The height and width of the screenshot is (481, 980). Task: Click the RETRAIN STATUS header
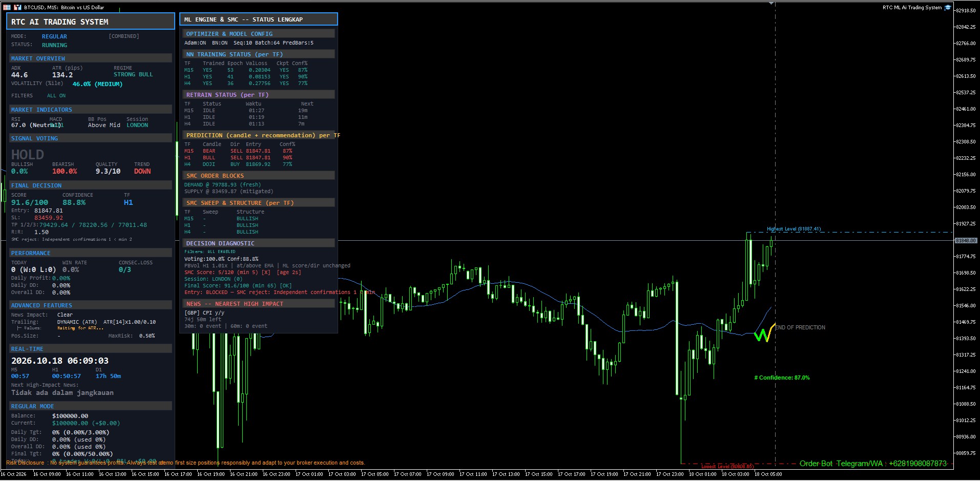point(259,95)
